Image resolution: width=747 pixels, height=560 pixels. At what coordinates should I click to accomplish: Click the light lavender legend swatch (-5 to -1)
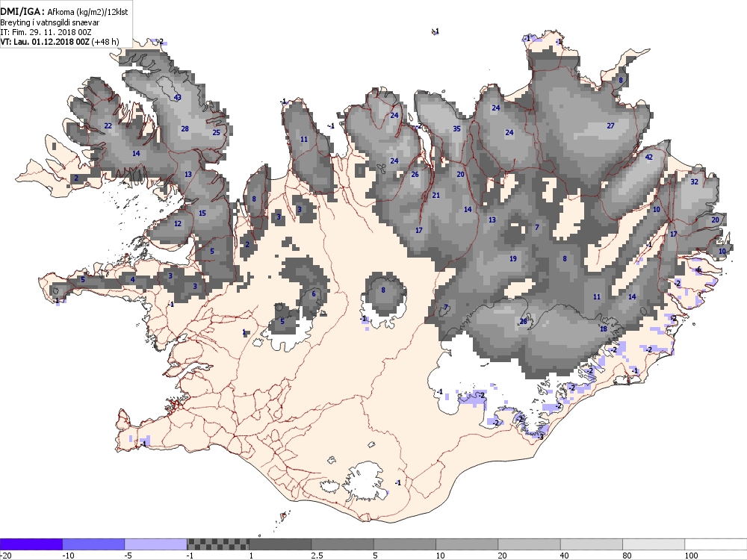click(156, 544)
